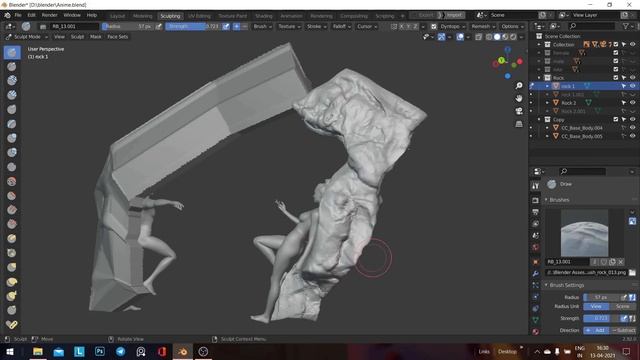640x360 pixels.
Task: Click the zoom magnifier viewport icon
Action: (519, 86)
